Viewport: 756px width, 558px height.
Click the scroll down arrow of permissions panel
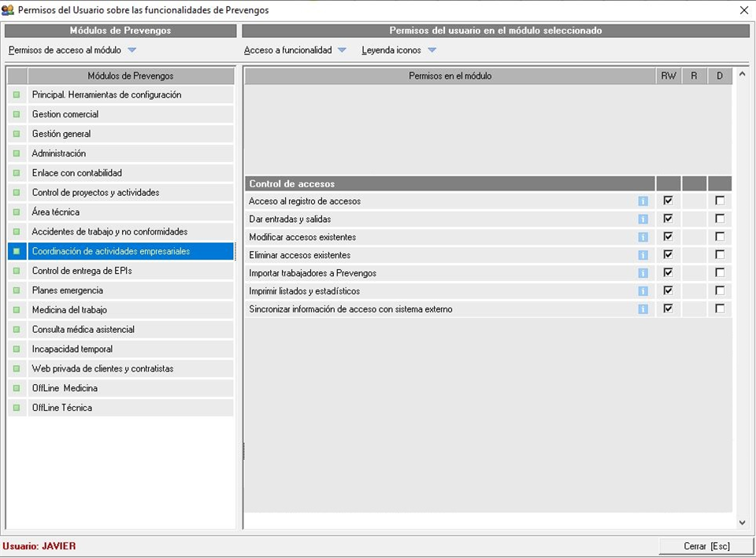(742, 523)
